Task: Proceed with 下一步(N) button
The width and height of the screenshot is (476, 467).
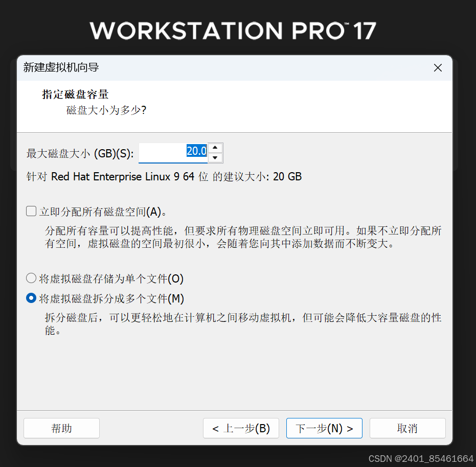Action: click(x=324, y=428)
